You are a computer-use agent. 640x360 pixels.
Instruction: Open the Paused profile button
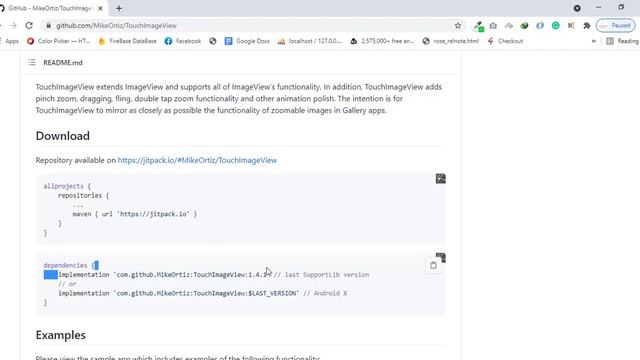(616, 26)
